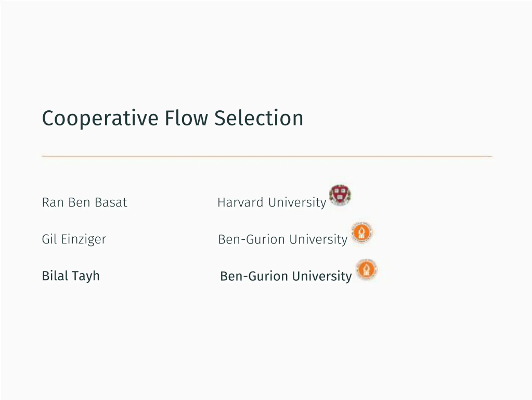The height and width of the screenshot is (400, 532).
Task: Click the word Harvard
Action: point(240,202)
